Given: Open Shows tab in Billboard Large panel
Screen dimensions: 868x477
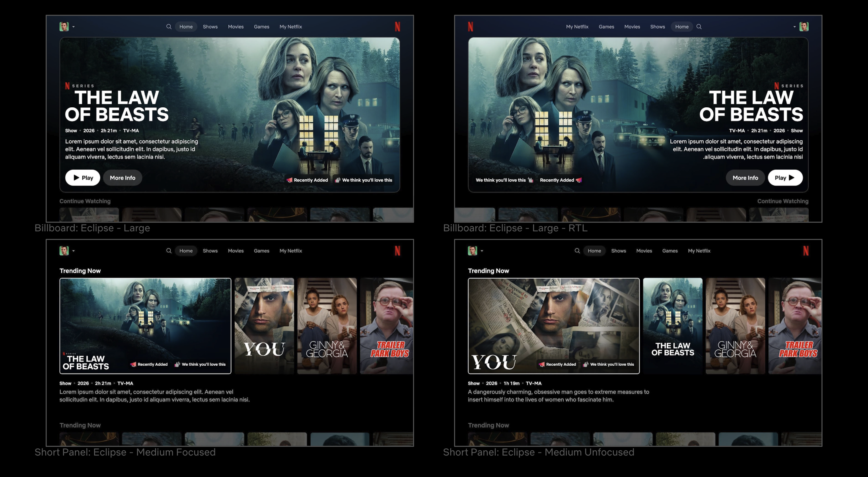Looking at the screenshot, I should tap(210, 27).
